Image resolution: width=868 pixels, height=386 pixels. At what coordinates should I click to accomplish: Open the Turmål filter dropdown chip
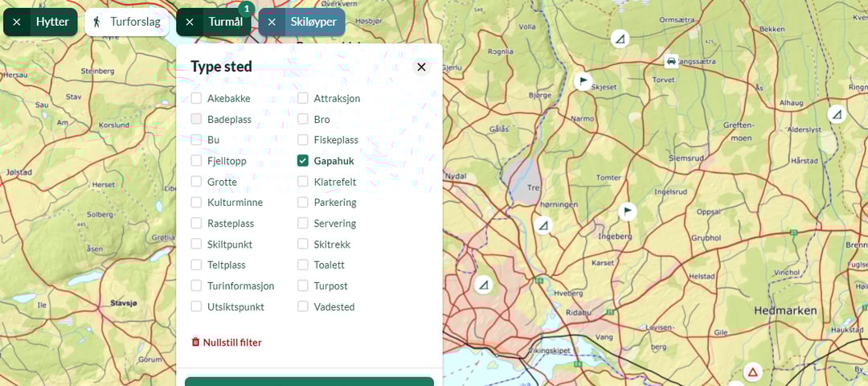click(x=225, y=22)
